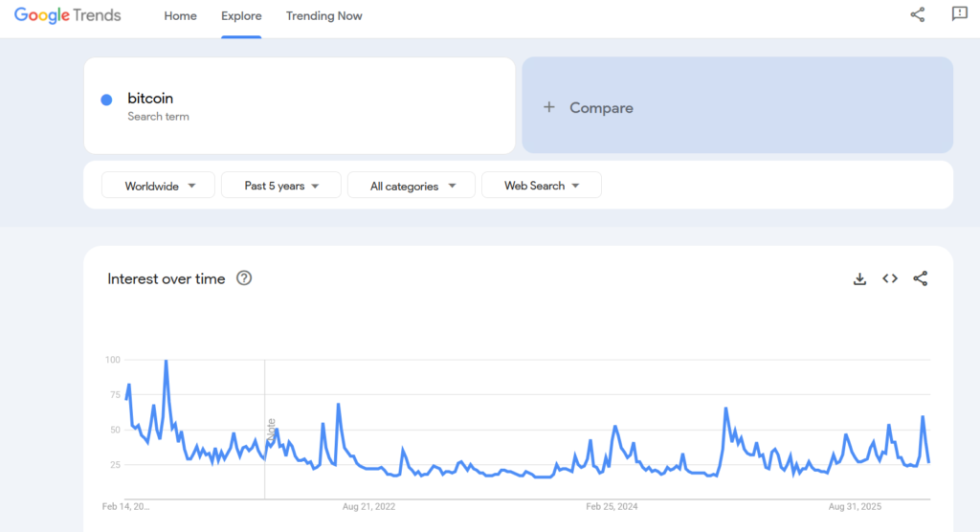Viewport: 980px width, 532px height.
Task: Click the Google Trends logo
Action: pyautogui.click(x=67, y=16)
